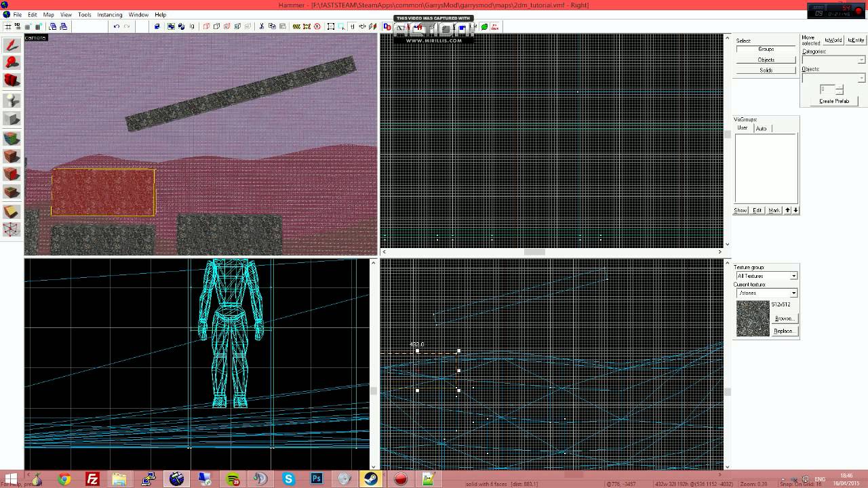Open the Map menu
Screen dimensions: 868x488
pos(49,14)
